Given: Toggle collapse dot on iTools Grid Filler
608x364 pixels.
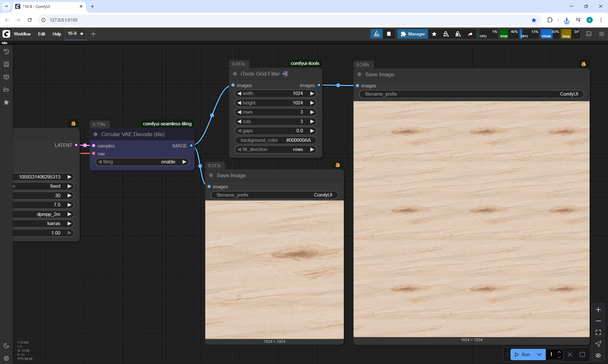Looking at the screenshot, I should tap(235, 74).
